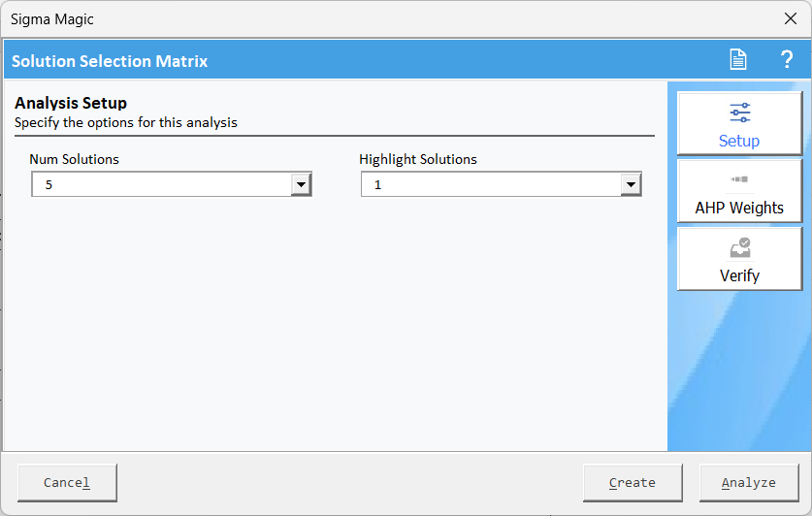
Task: Expand the Highlight Solutions dropdown arrow
Action: pyautogui.click(x=631, y=184)
